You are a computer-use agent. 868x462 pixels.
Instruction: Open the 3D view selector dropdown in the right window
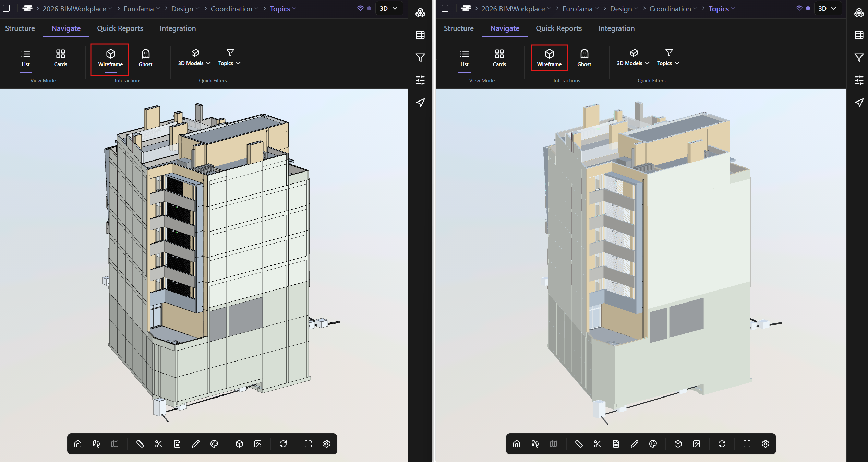click(828, 8)
